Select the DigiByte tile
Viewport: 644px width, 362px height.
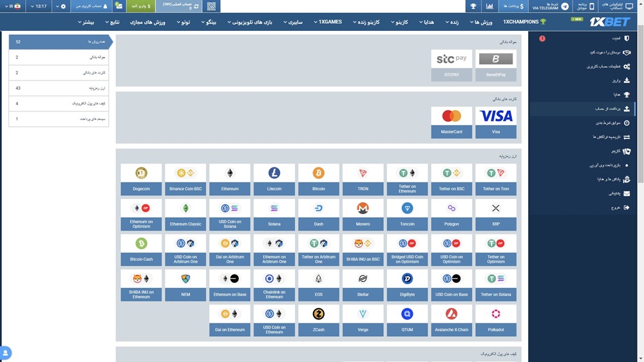click(407, 285)
